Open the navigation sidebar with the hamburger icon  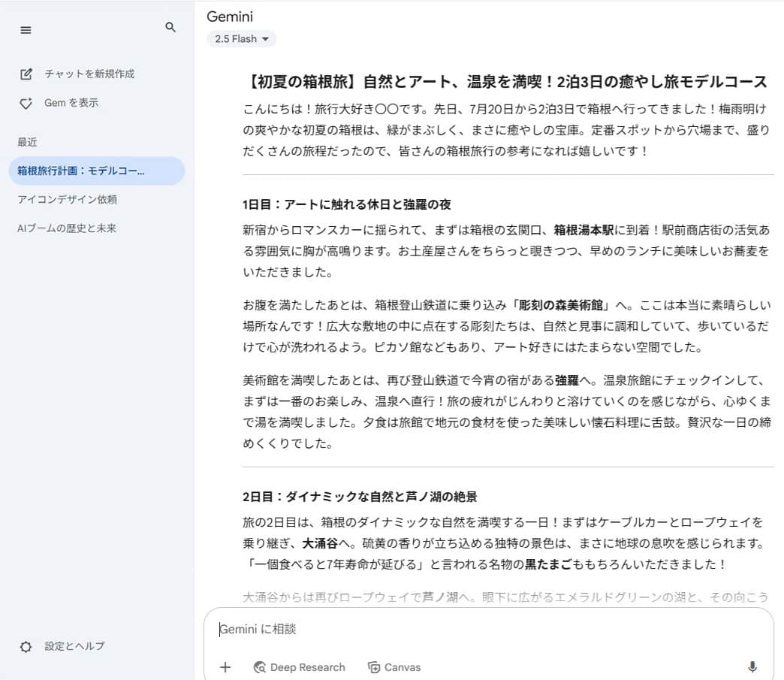pyautogui.click(x=26, y=30)
